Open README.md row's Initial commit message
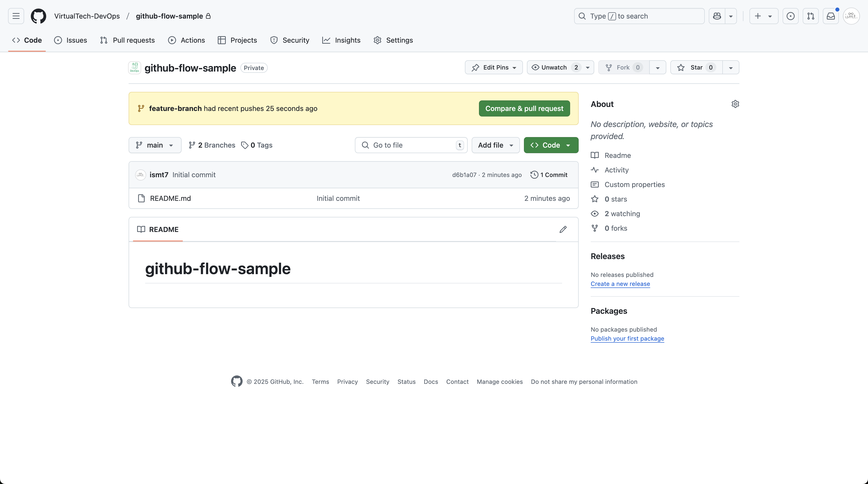Screen dimensions: 868x484 pos(338,198)
